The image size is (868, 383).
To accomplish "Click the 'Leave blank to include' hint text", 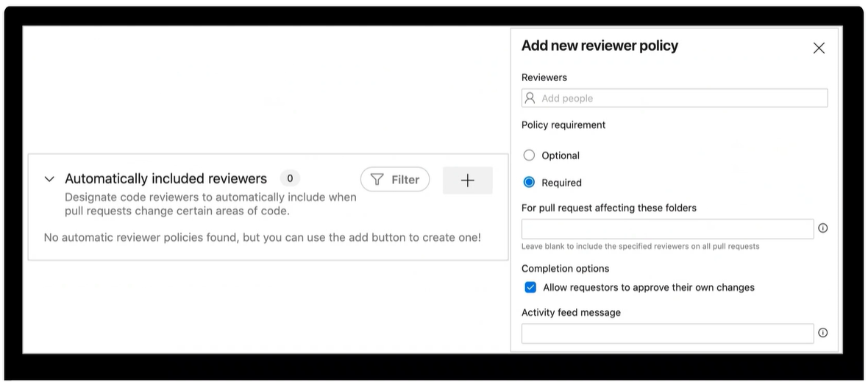I will point(641,246).
